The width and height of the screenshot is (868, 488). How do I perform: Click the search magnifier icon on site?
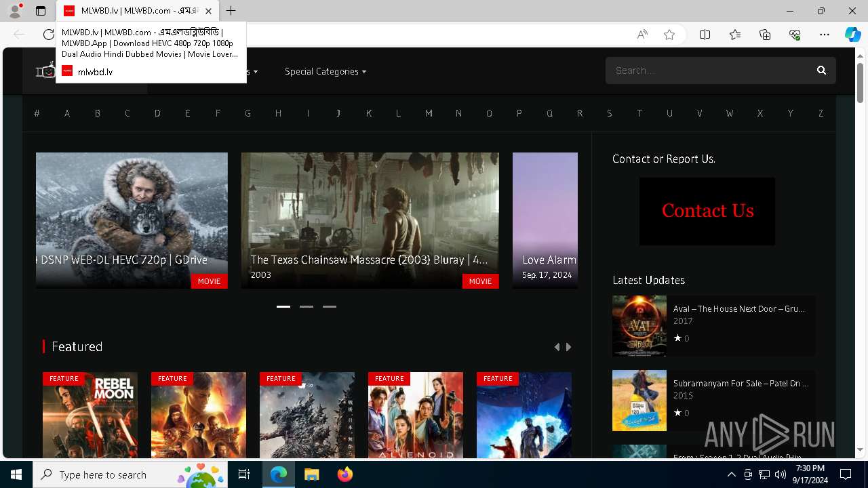(x=821, y=70)
